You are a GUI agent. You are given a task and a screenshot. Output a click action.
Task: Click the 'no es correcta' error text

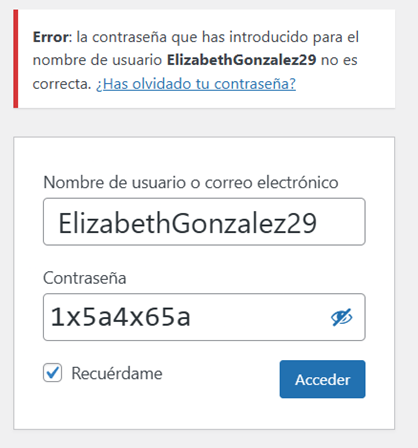[x=195, y=72]
